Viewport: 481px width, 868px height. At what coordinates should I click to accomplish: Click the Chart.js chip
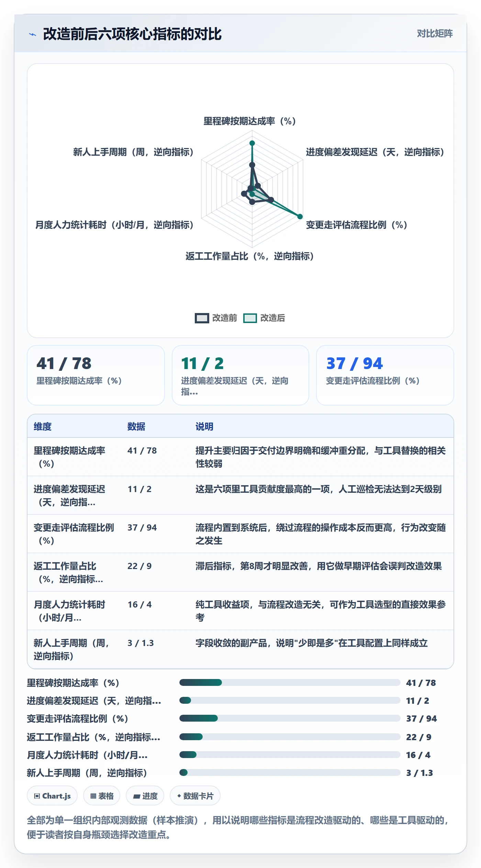(x=52, y=796)
